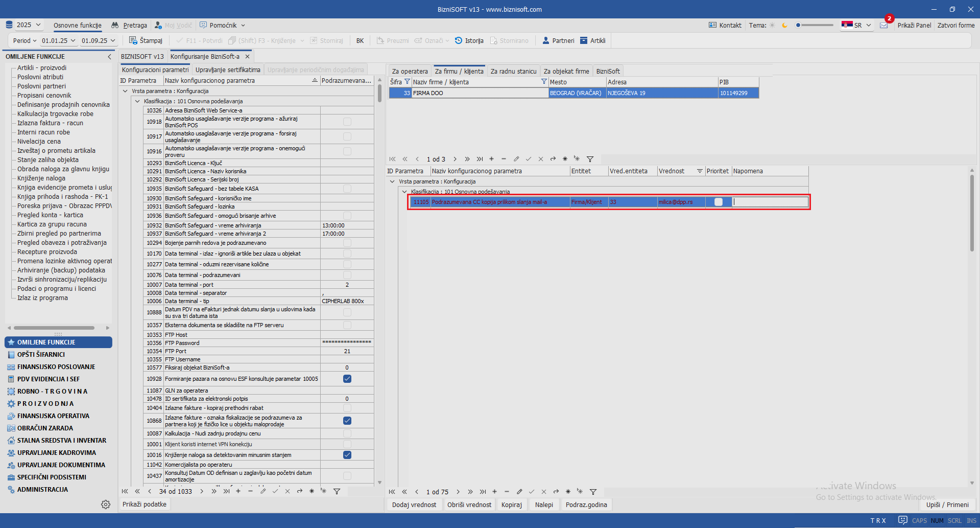Open the SR language dropdown
Screen dimensions: 980x528
pos(856,25)
